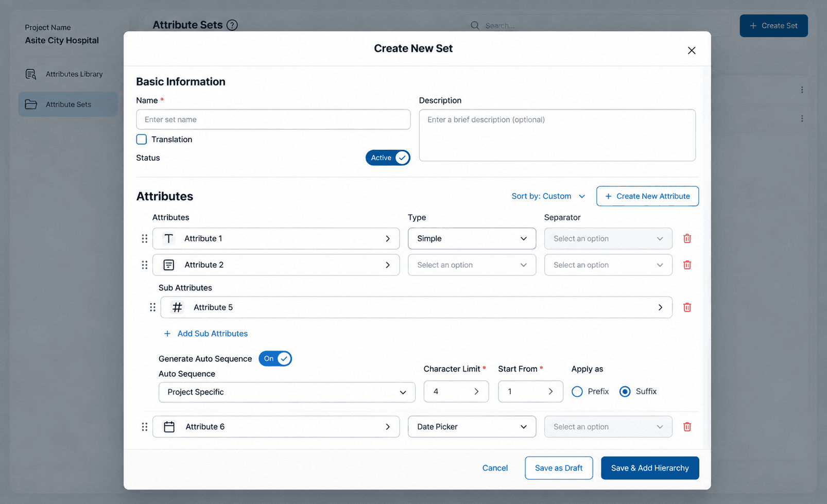The width and height of the screenshot is (827, 504).
Task: Click the Cancel button
Action: 495,468
